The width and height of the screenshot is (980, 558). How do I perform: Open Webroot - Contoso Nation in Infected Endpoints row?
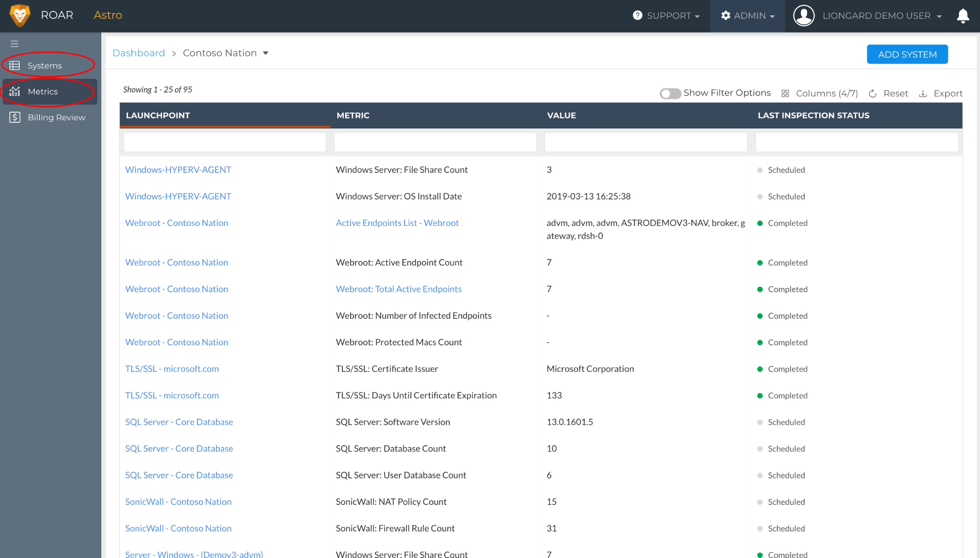click(x=177, y=316)
